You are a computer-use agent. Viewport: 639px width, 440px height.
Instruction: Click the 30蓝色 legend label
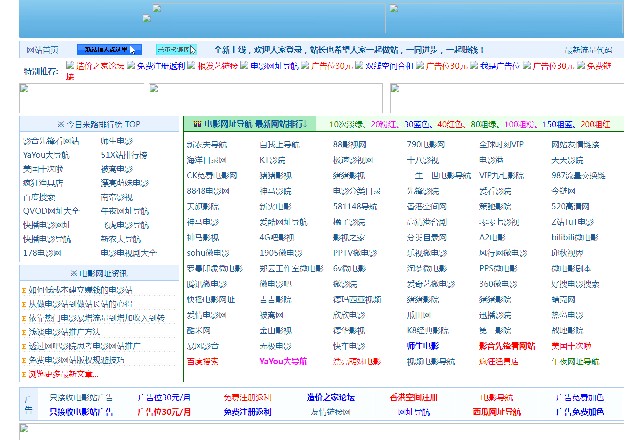(x=417, y=124)
